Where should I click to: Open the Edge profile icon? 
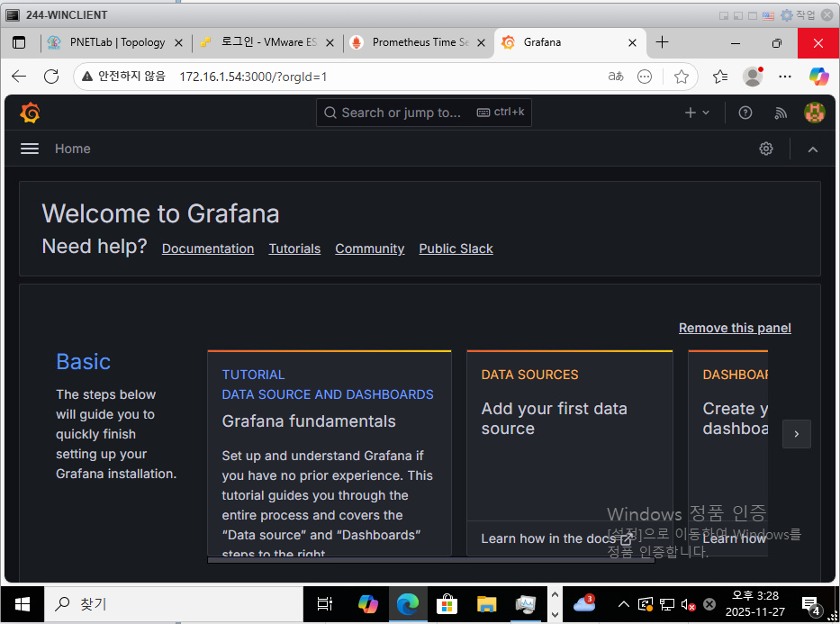[753, 77]
